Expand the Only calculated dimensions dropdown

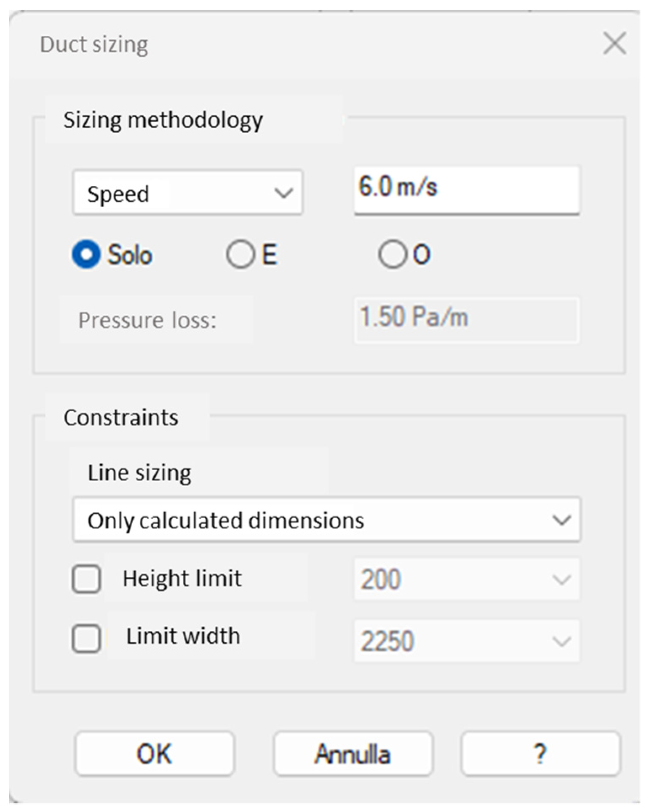tap(326, 520)
